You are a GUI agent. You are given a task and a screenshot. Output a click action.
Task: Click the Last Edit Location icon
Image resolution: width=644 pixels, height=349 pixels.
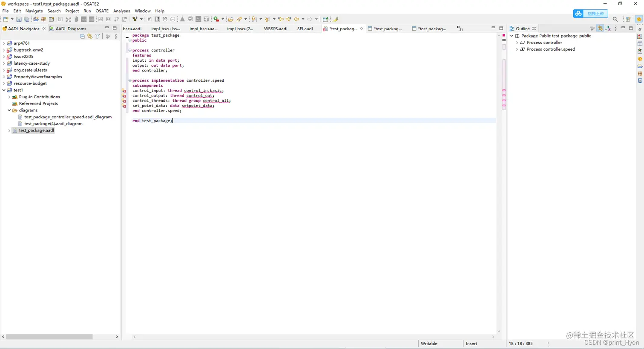[x=281, y=19]
